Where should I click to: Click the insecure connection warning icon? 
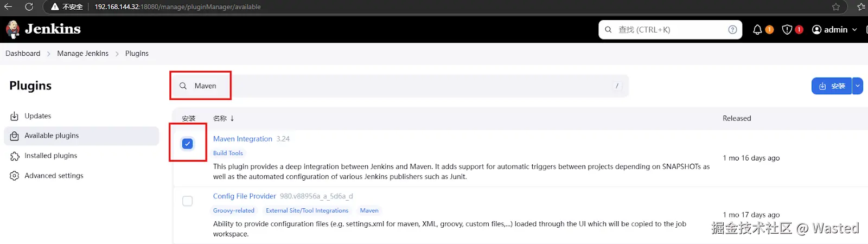tap(55, 7)
